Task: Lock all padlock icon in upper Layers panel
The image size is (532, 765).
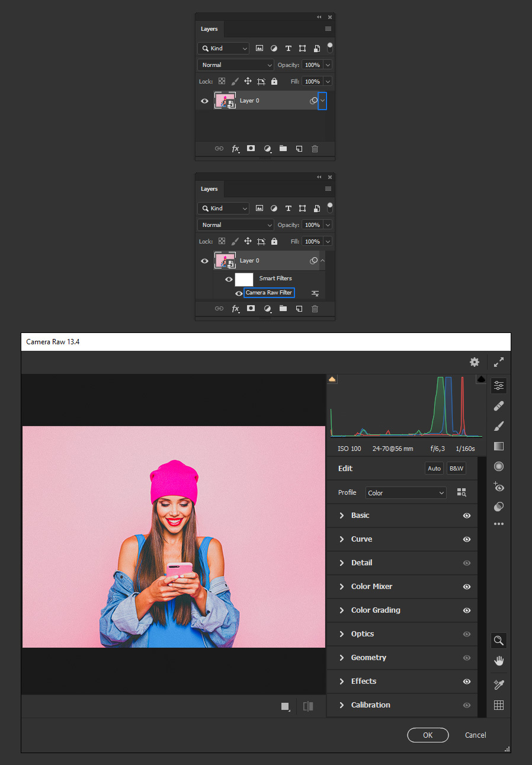Action: point(274,81)
